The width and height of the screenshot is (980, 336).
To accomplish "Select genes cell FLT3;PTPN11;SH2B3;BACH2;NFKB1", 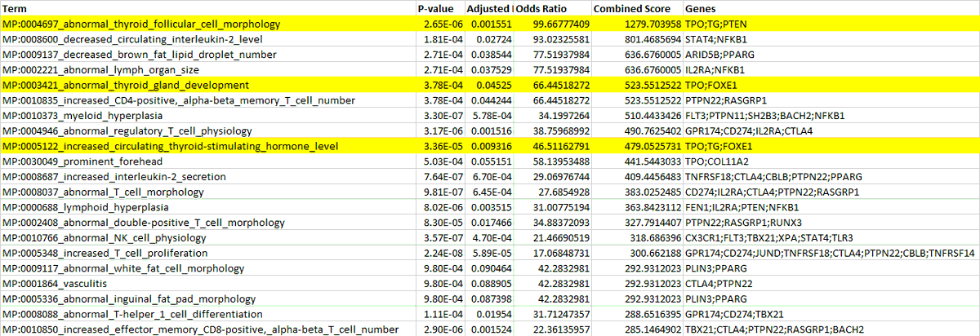I will (831, 116).
